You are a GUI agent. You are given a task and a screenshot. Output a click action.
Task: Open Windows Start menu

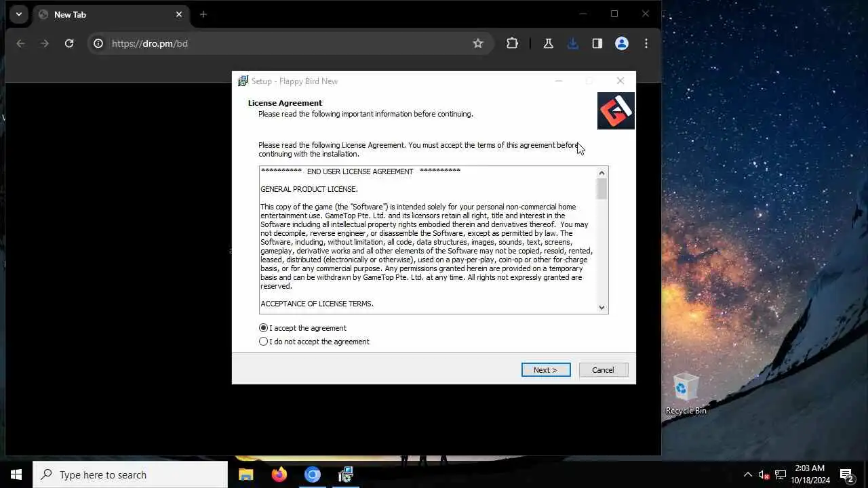coord(16,474)
